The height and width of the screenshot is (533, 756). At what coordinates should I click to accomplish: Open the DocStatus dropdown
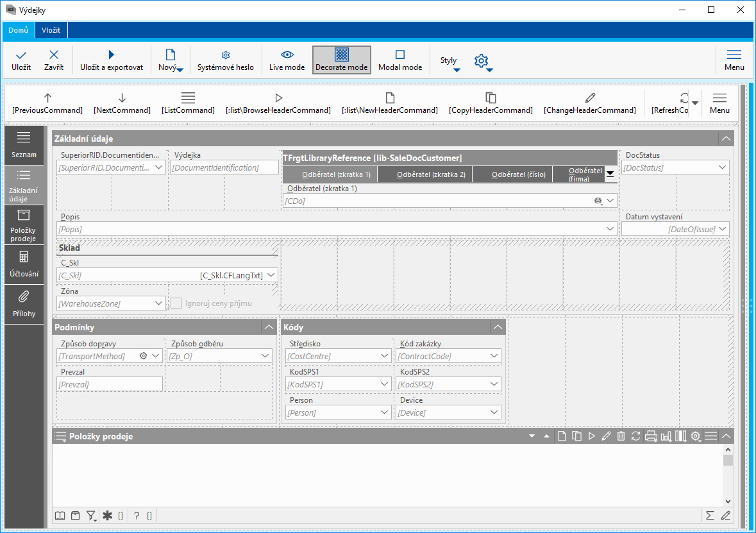[x=723, y=167]
